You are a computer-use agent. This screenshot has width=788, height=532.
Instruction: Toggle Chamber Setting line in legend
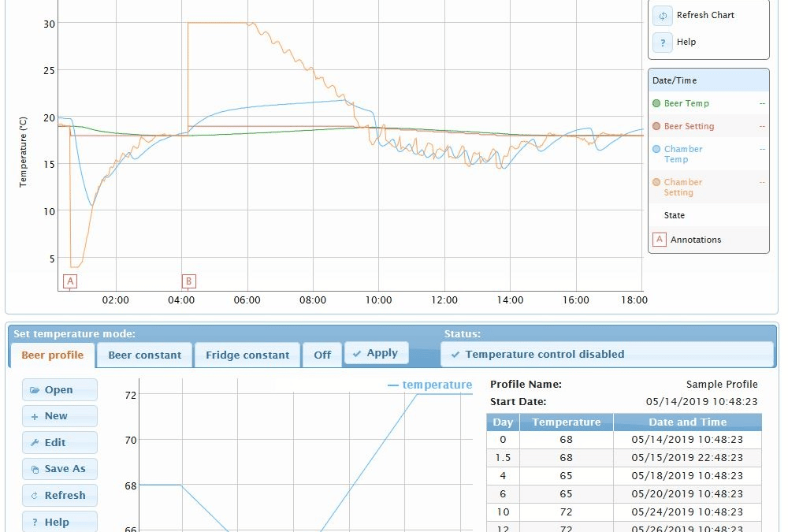coord(682,187)
